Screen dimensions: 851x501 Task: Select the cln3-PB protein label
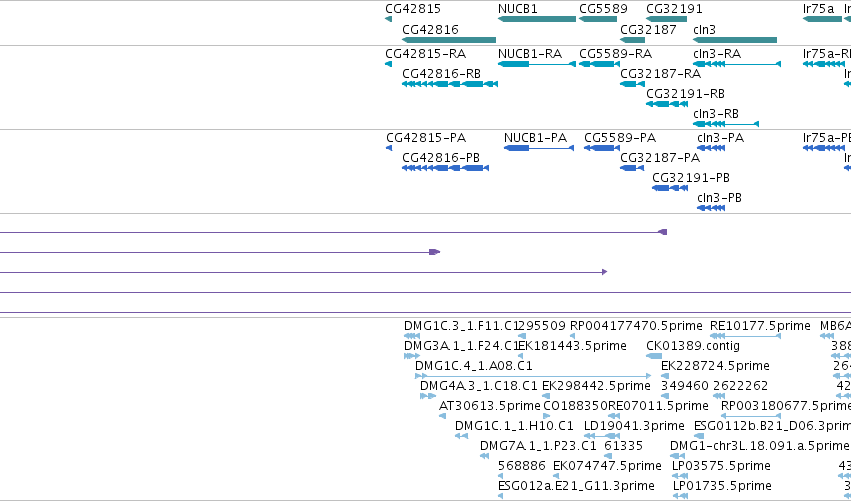[719, 198]
